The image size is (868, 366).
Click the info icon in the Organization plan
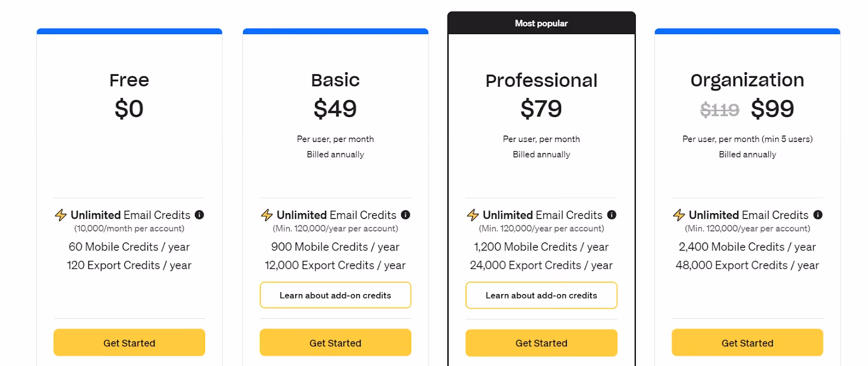818,215
